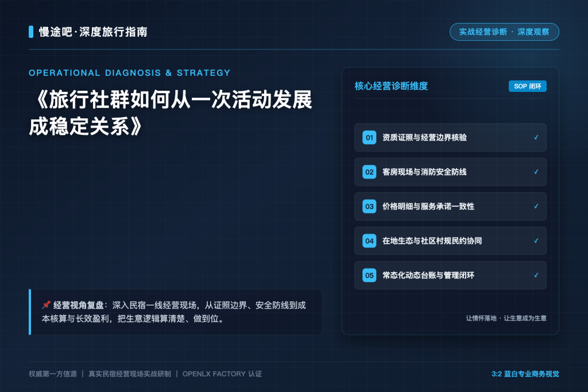Select the 价格明细与服务承诺一致性 item

pyautogui.click(x=450, y=207)
